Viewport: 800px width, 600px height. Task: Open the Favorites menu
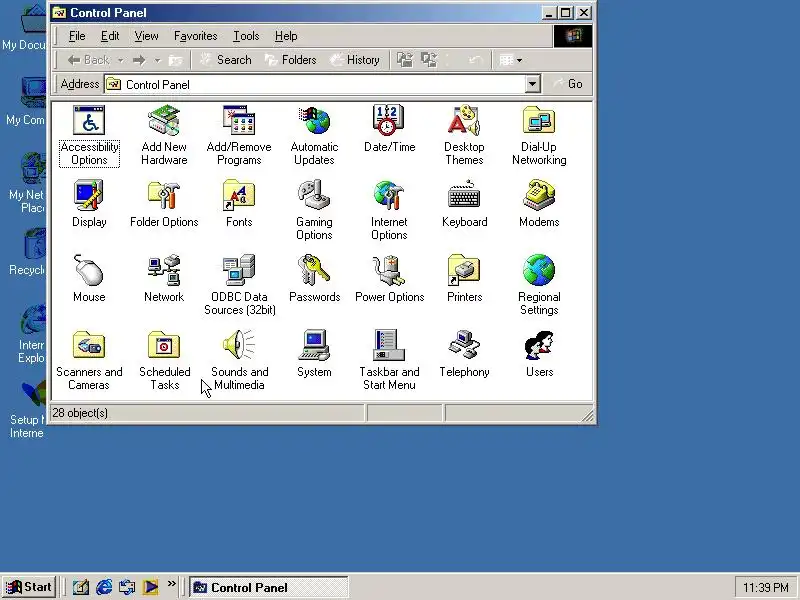[x=195, y=36]
